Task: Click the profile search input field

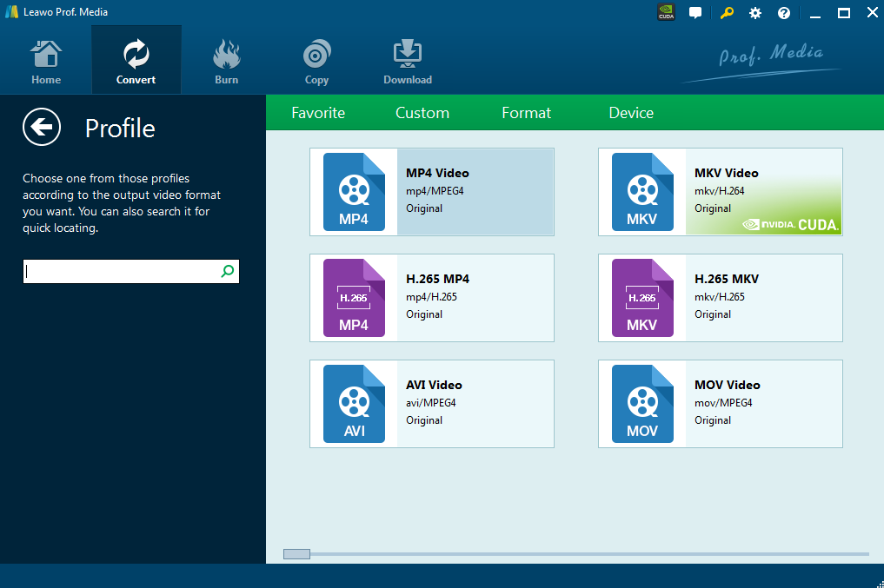Action: [x=122, y=271]
